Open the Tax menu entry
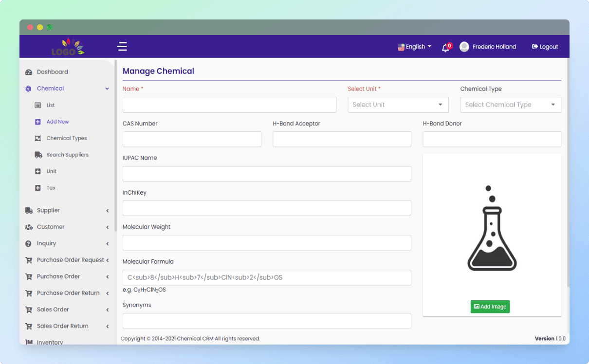 coord(51,188)
